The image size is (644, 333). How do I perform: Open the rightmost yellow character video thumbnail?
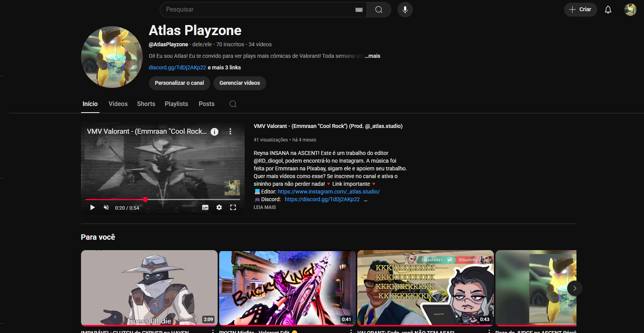coord(536,288)
